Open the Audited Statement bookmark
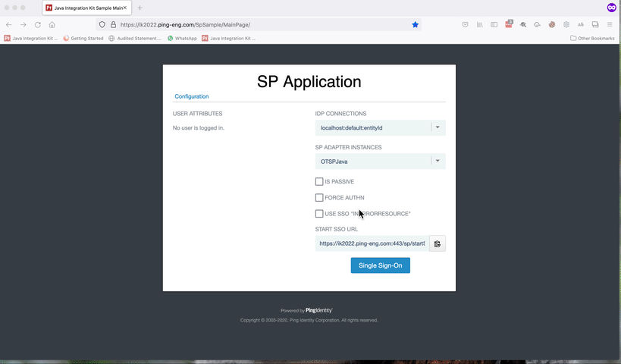This screenshot has height=364, width=621. 135,39
